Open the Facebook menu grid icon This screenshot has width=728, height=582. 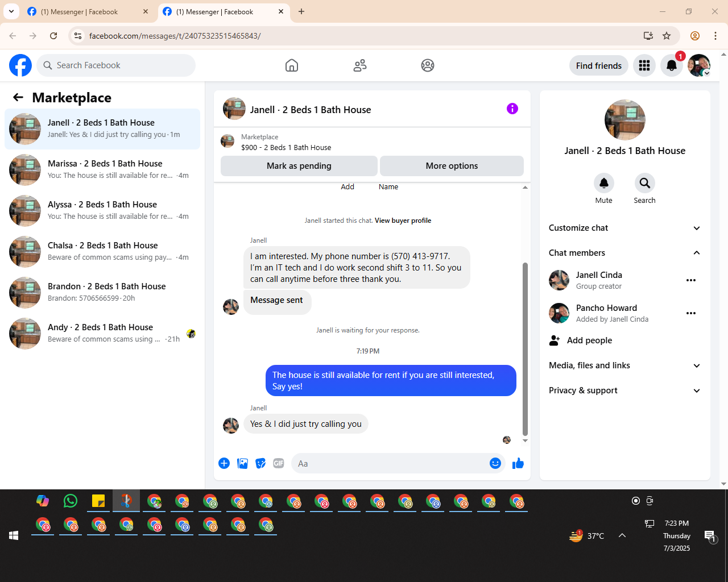coord(644,65)
